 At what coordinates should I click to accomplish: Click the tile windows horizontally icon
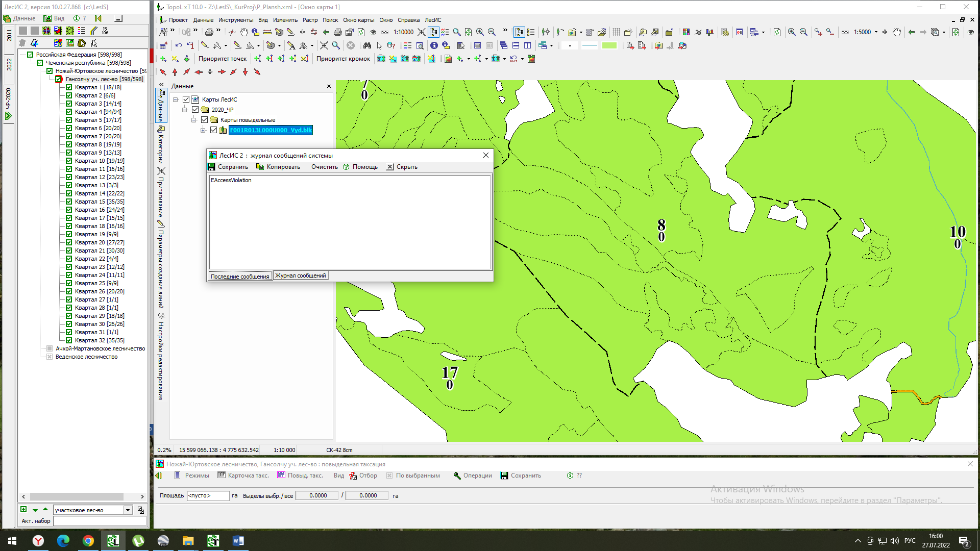[x=516, y=45]
